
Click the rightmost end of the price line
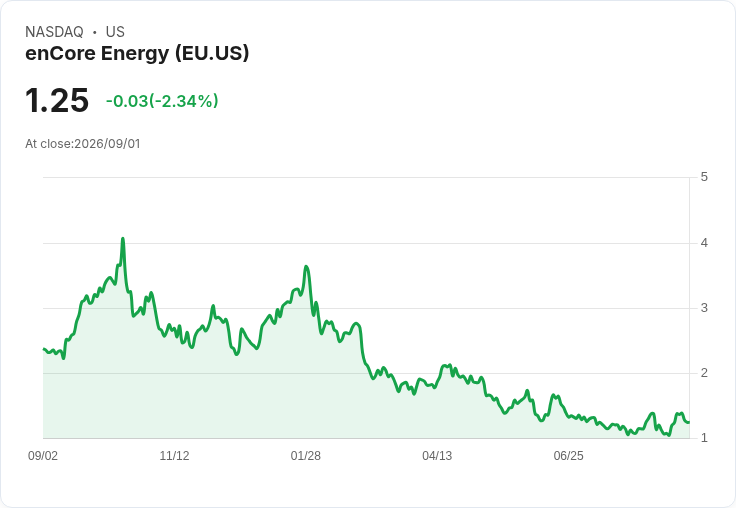tap(688, 422)
